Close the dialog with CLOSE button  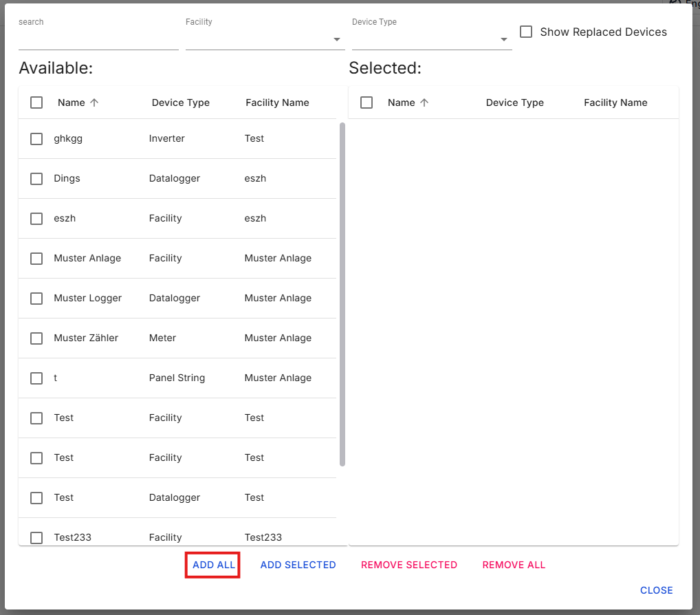pos(656,590)
